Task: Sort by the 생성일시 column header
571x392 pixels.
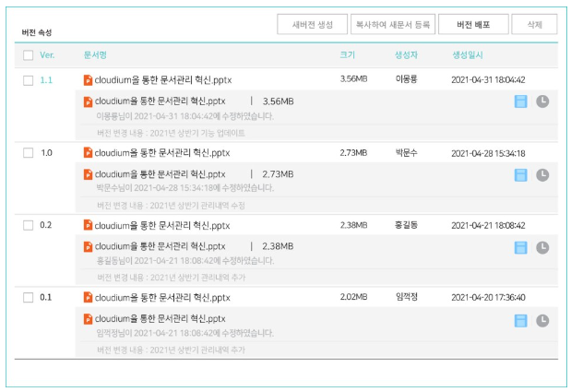Action: [468, 55]
